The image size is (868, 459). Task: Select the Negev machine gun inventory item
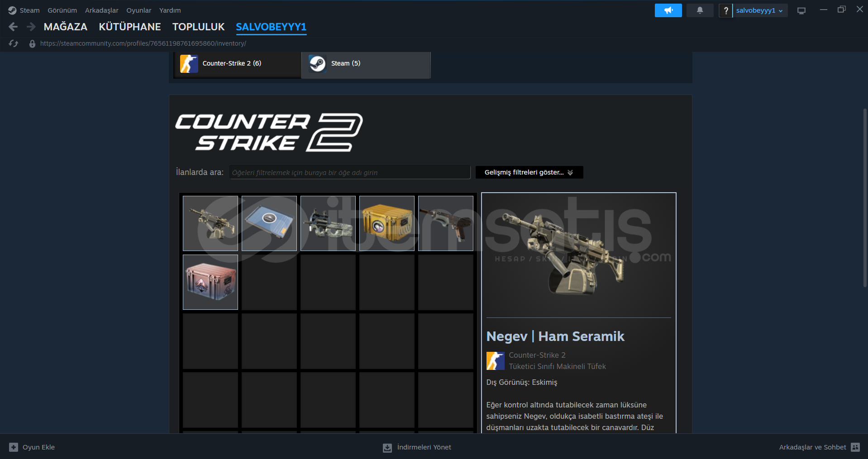[x=210, y=223]
